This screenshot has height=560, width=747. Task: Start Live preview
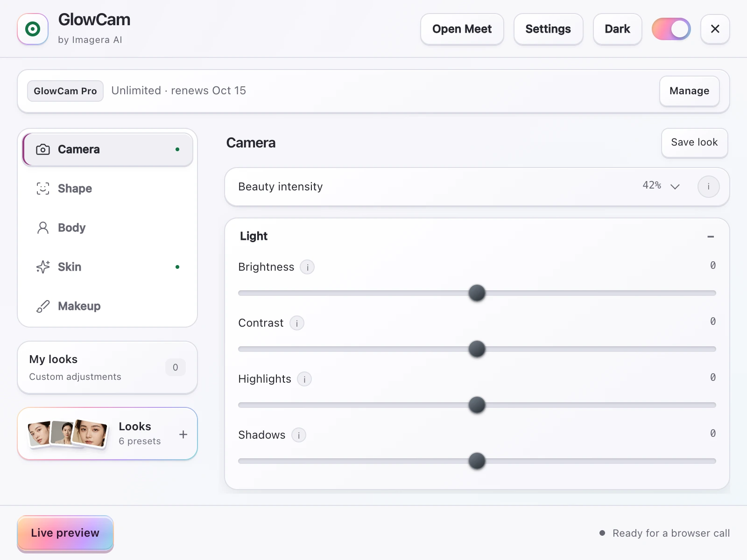(65, 533)
